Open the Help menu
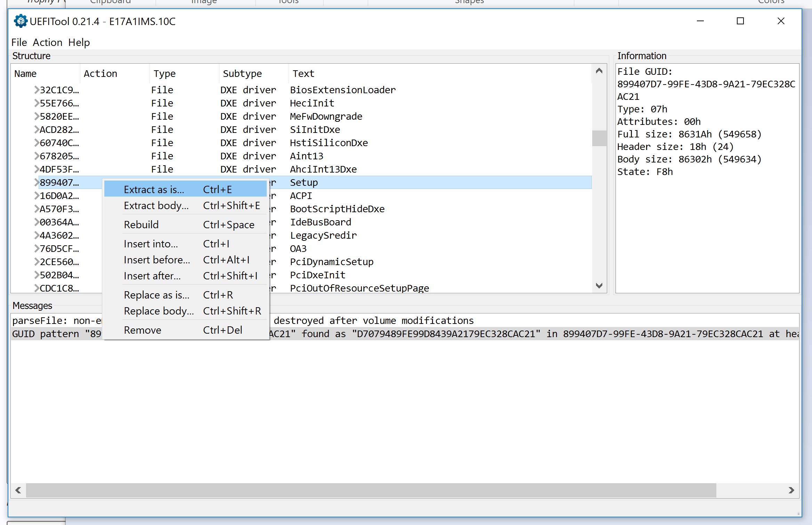This screenshot has width=812, height=525. pos(79,42)
